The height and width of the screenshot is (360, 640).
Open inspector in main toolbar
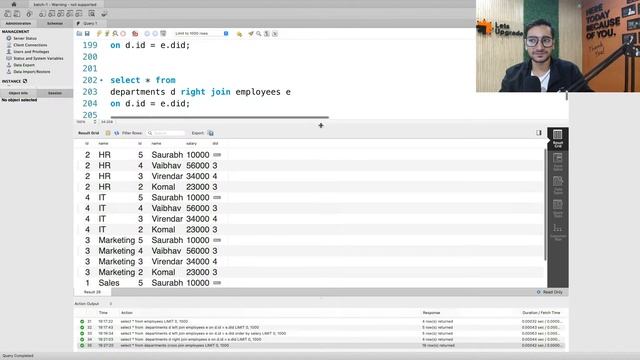[x=29, y=14]
